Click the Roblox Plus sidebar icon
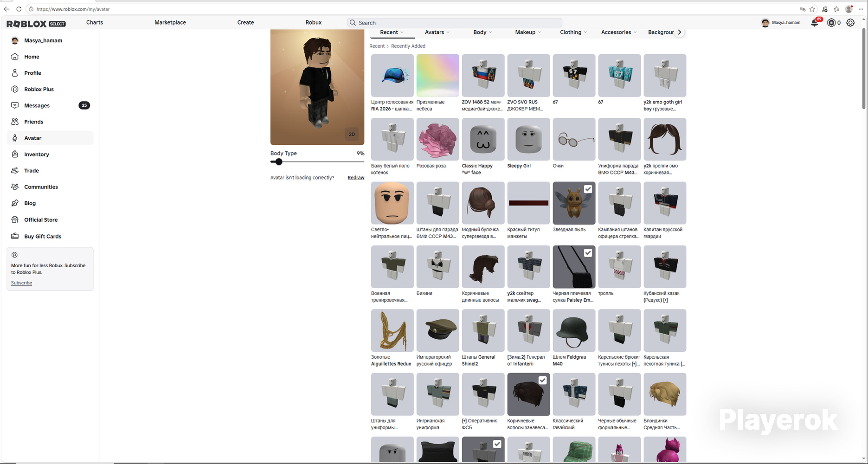This screenshot has height=464, width=868. pos(15,89)
